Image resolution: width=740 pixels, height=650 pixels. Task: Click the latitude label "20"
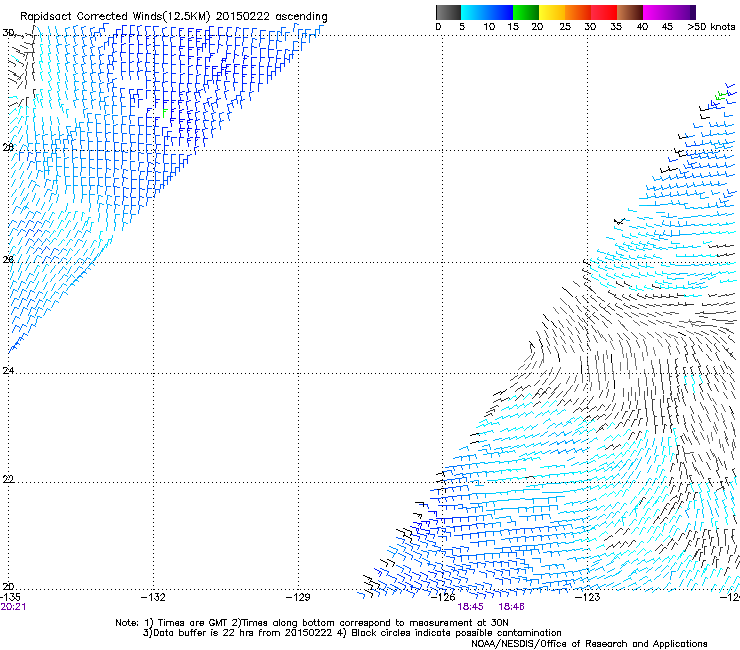(8, 586)
